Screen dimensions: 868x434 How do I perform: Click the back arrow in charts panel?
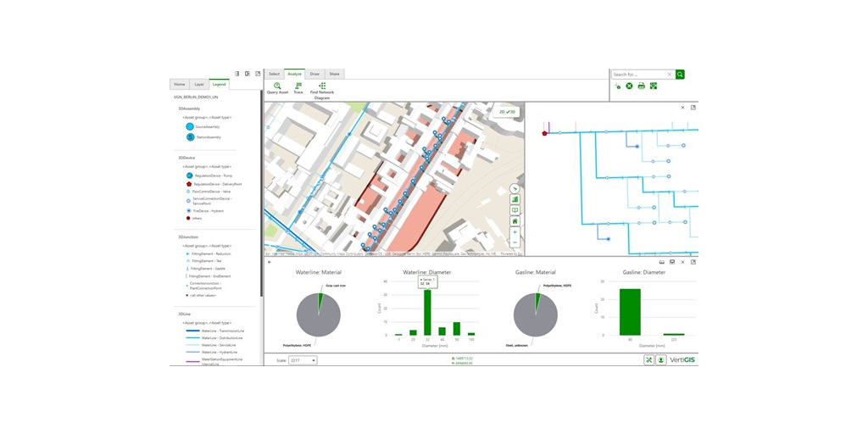point(270,262)
